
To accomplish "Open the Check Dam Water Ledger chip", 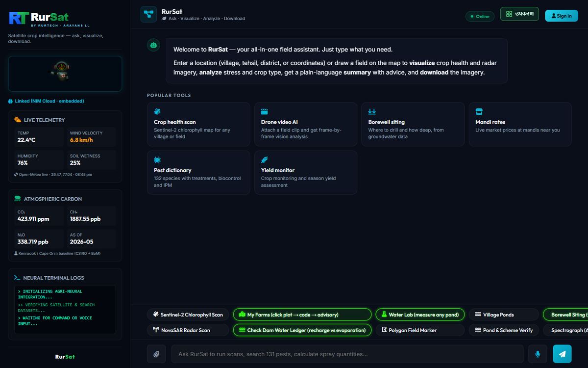I will tap(302, 330).
